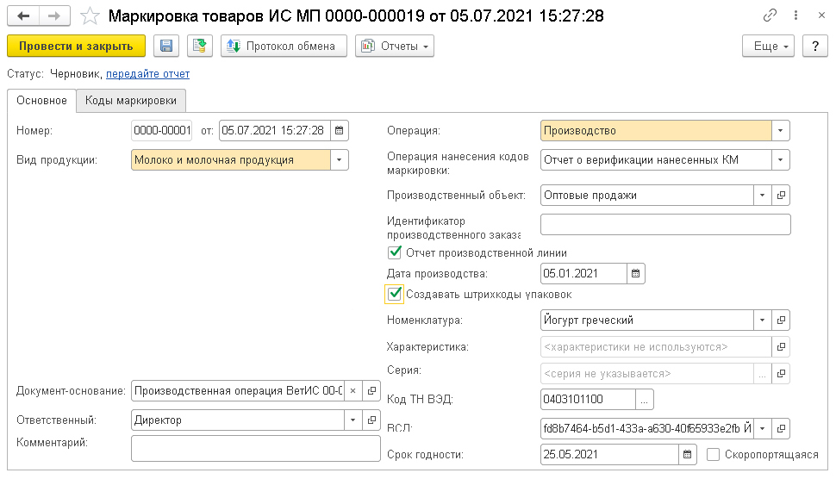Click the post document icon next to save

[x=200, y=46]
